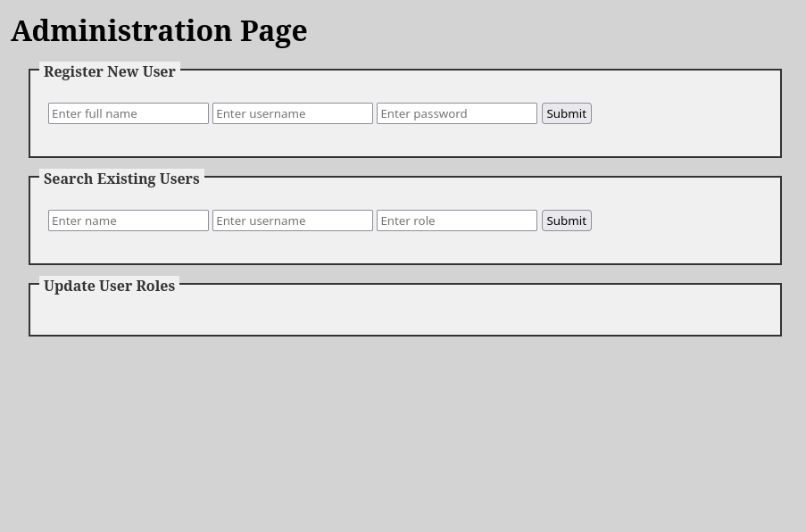This screenshot has height=532, width=806.
Task: Focus the username field under Register New User
Action: (292, 113)
